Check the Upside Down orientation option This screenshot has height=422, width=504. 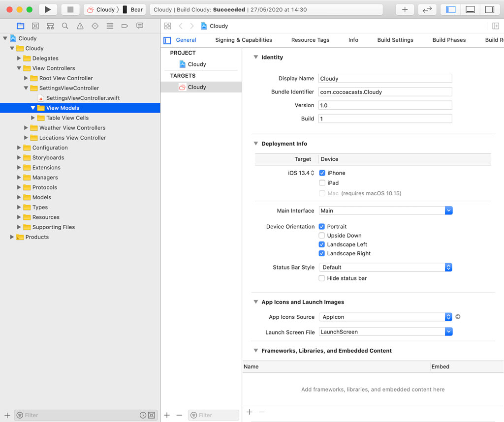321,235
